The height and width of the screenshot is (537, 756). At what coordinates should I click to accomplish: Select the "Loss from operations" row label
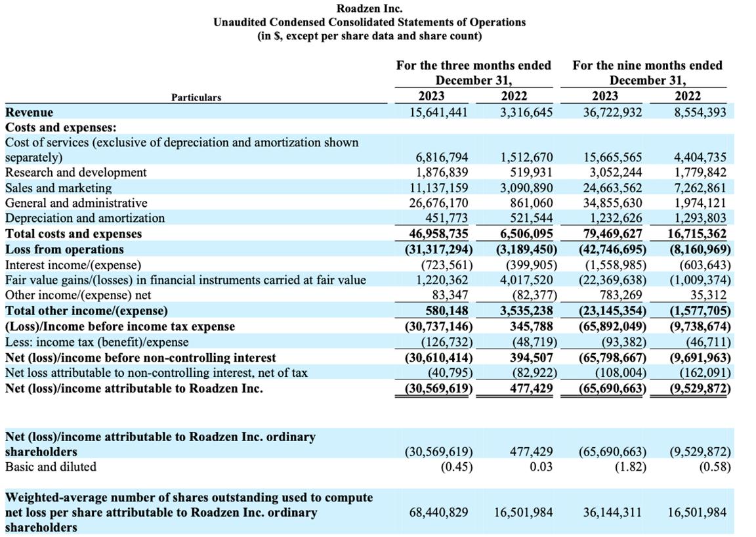[64, 249]
